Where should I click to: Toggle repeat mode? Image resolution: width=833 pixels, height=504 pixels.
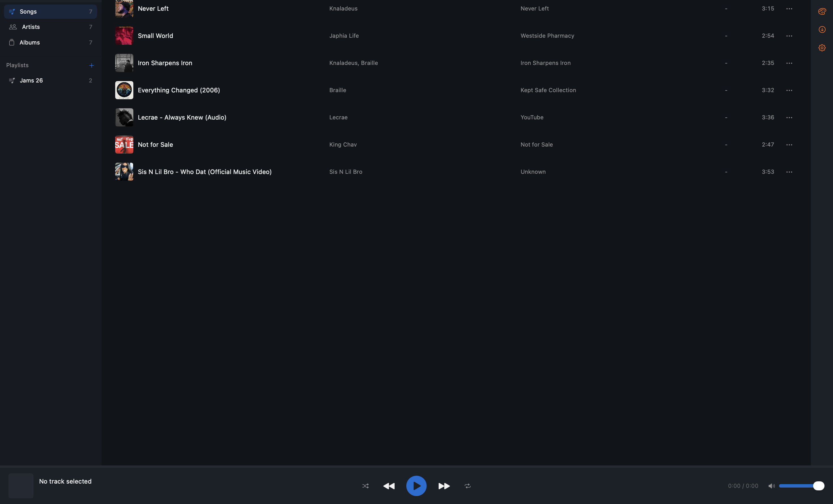(467, 486)
